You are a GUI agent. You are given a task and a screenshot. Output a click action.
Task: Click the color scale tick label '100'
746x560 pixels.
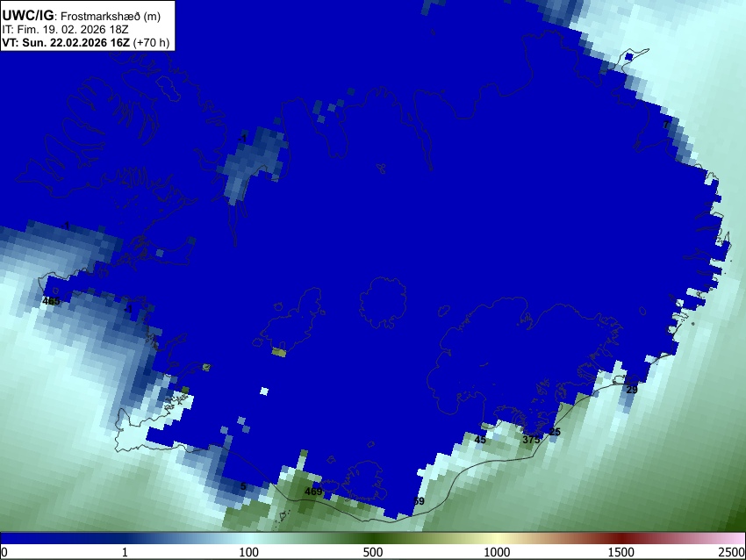click(249, 552)
